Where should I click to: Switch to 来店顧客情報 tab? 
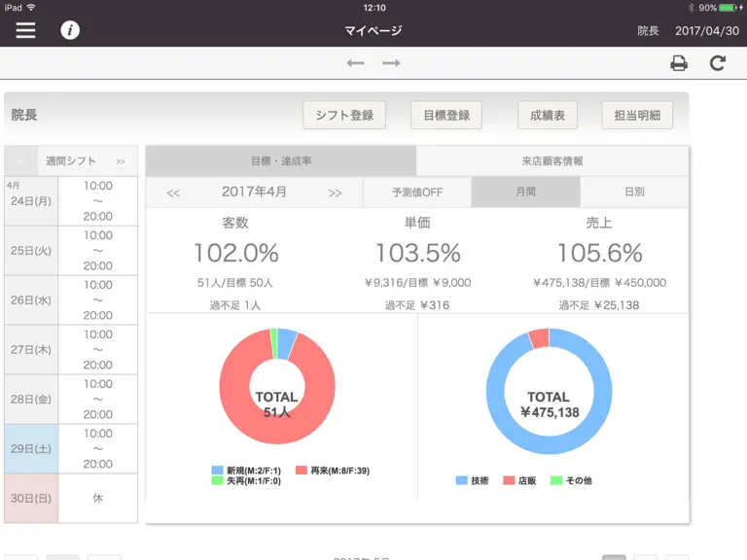(552, 161)
